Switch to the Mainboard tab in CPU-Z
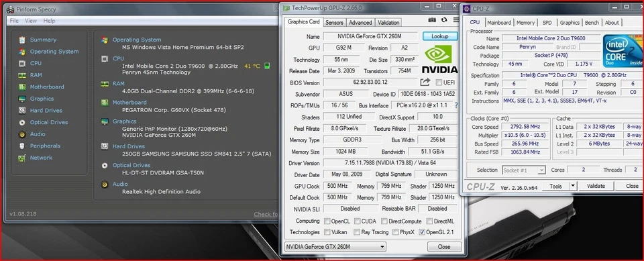This screenshot has width=644, height=261. tap(499, 23)
